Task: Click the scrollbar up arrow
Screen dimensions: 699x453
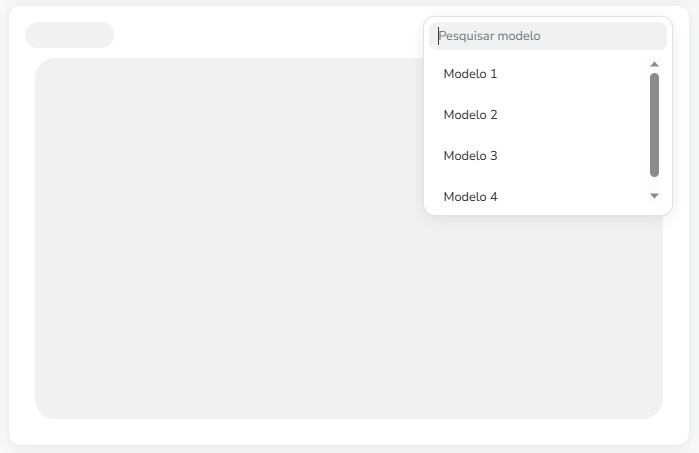Action: pyautogui.click(x=655, y=64)
